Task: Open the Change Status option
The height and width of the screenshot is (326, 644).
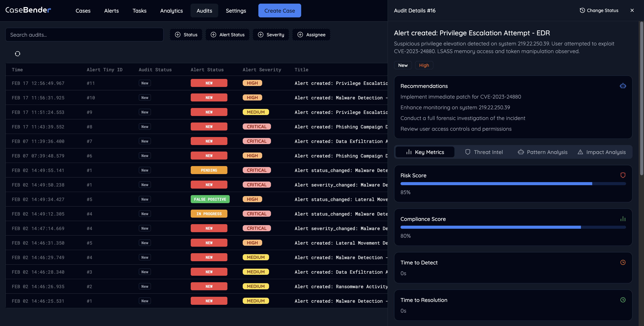Action: pyautogui.click(x=599, y=11)
